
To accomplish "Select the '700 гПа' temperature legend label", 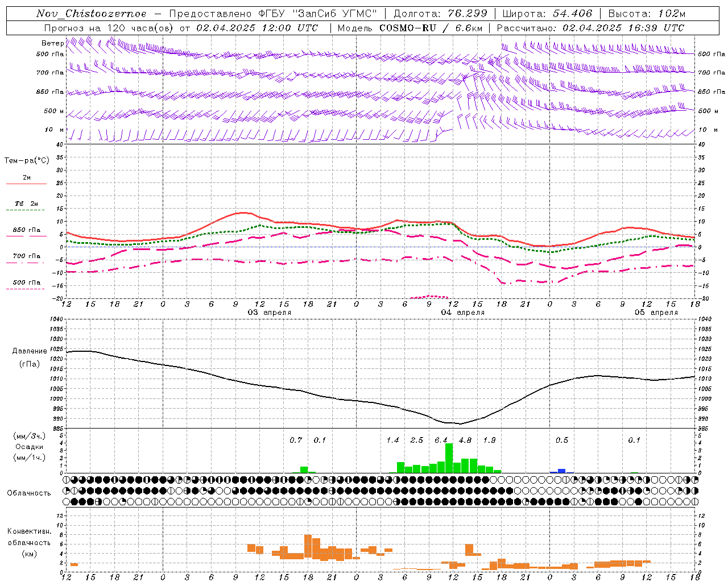I will point(27,256).
